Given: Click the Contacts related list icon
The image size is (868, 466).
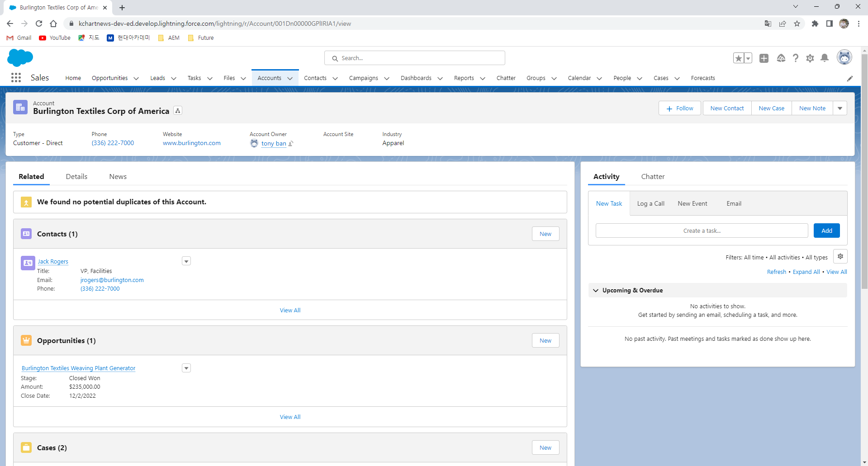Looking at the screenshot, I should pos(26,234).
